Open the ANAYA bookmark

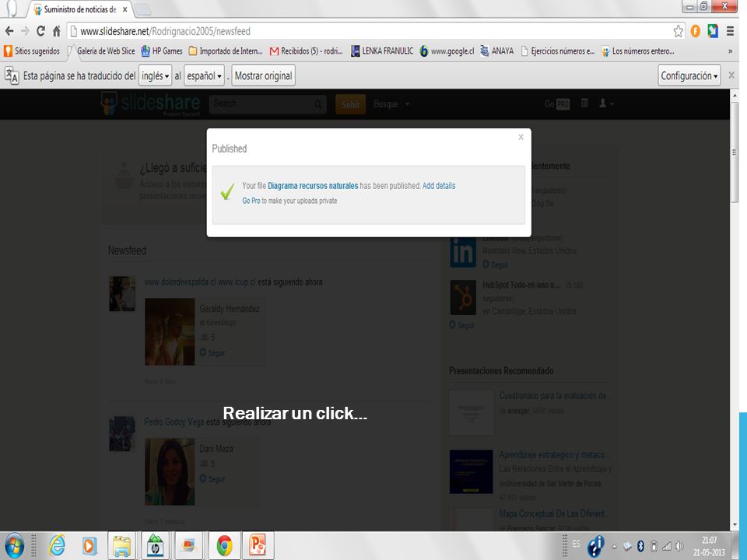pyautogui.click(x=497, y=51)
